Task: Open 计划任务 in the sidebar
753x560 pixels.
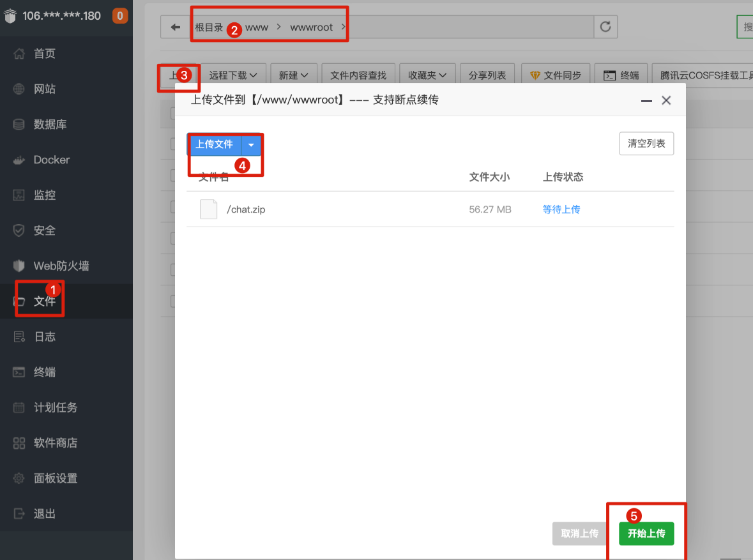Action: click(x=55, y=407)
